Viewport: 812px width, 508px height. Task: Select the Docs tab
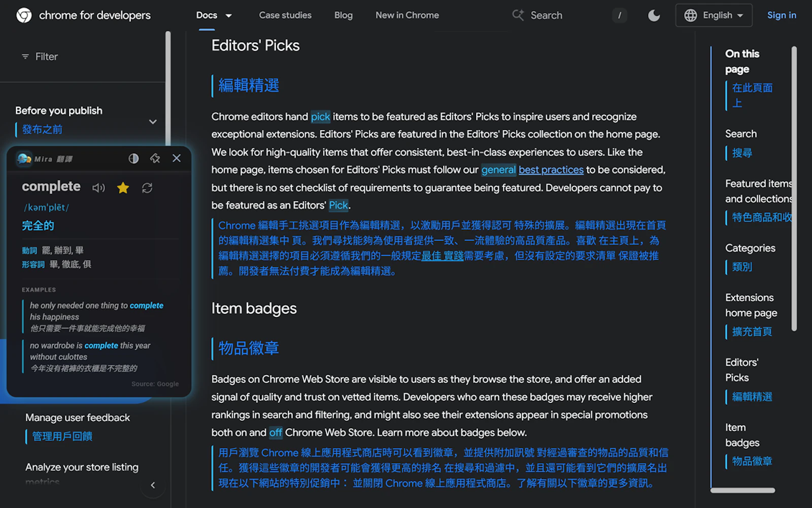point(207,15)
